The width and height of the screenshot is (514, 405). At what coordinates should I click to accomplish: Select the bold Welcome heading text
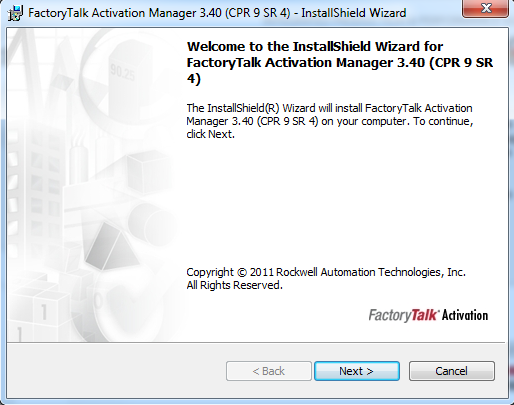pos(340,63)
